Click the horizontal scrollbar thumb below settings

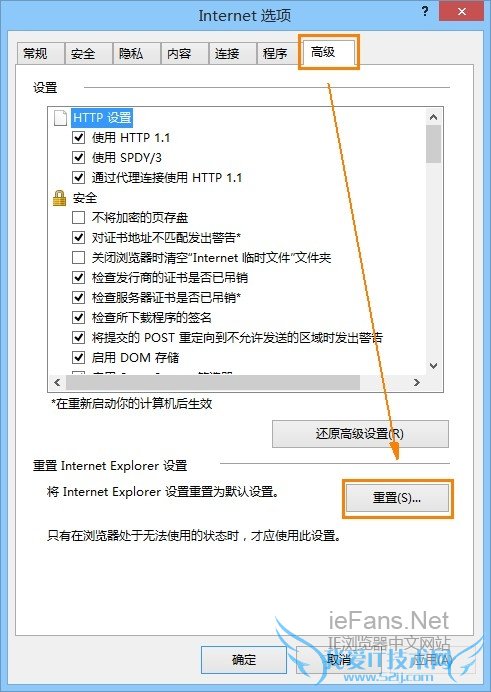pyautogui.click(x=213, y=382)
